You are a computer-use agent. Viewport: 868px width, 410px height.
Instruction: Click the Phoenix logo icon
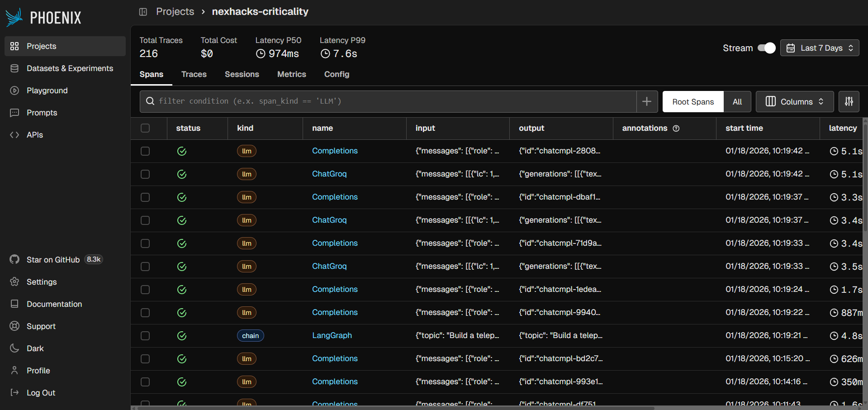pyautogui.click(x=14, y=17)
